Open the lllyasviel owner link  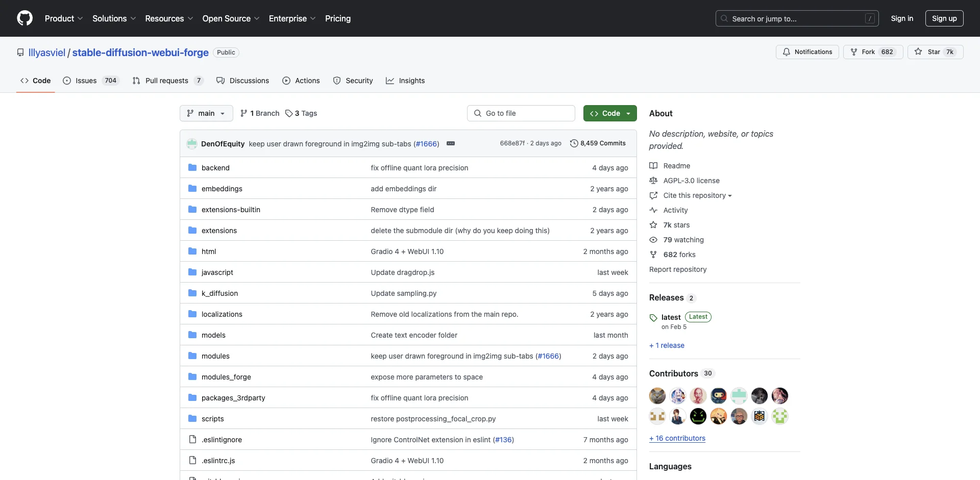click(47, 53)
